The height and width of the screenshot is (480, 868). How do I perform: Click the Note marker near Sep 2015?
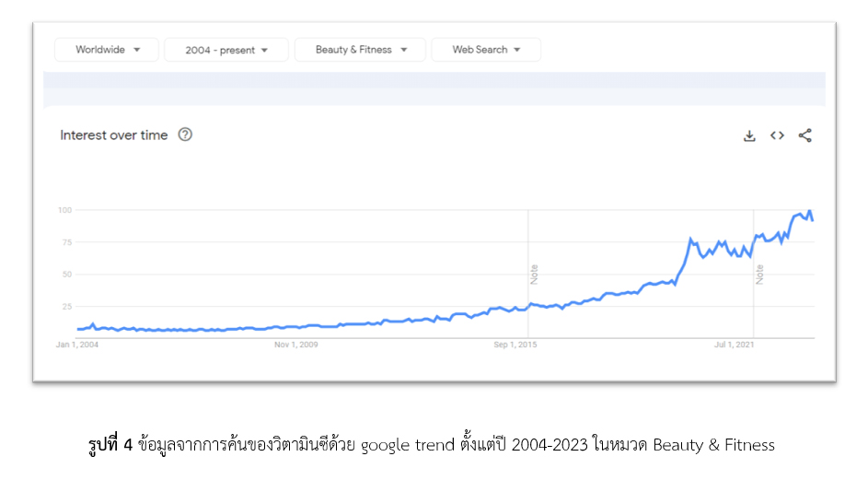(x=534, y=274)
